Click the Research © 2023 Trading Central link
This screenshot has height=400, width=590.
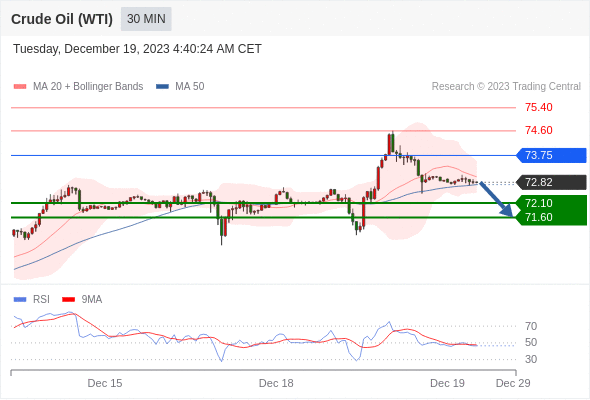click(506, 87)
